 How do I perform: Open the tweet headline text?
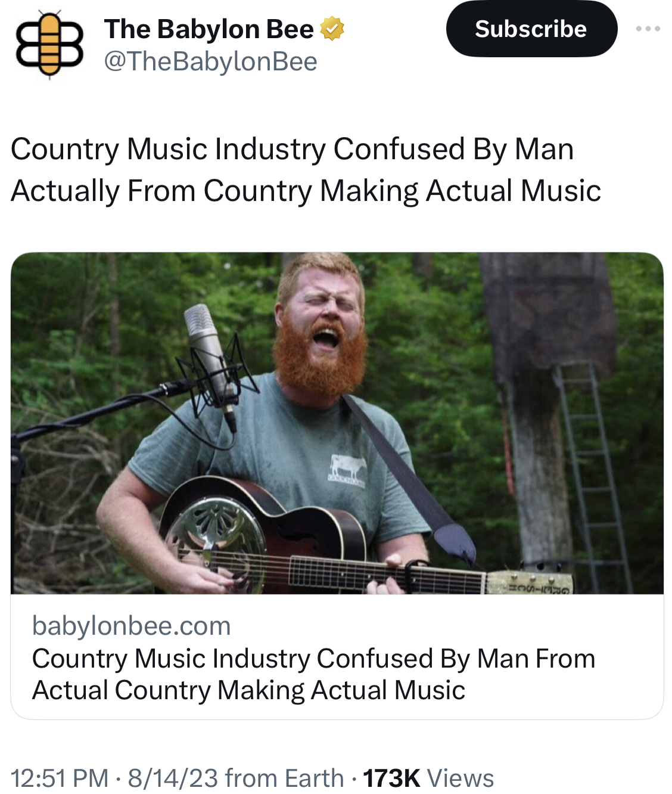coord(306,170)
